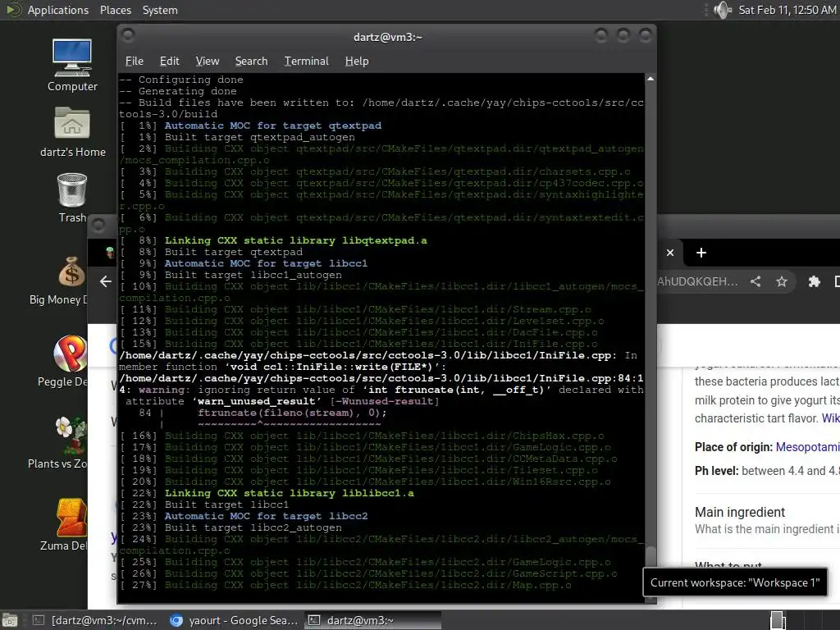Click the volume speaker icon in panel
This screenshot has width=840, height=630.
[x=722, y=10]
